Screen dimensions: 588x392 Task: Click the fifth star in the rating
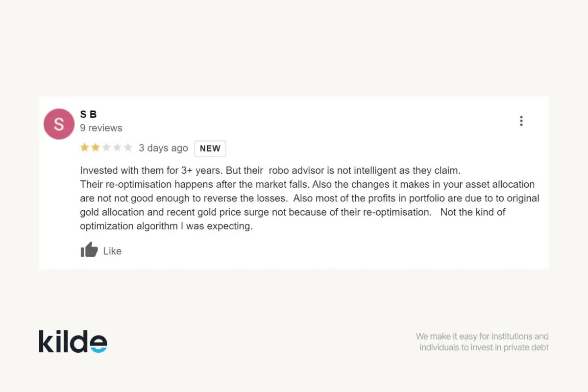click(x=128, y=147)
